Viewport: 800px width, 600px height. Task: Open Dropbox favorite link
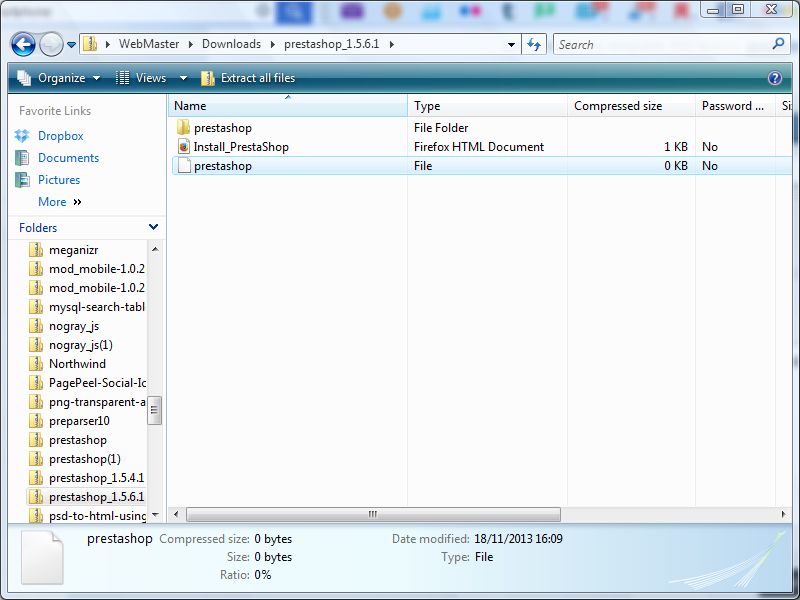pos(61,136)
